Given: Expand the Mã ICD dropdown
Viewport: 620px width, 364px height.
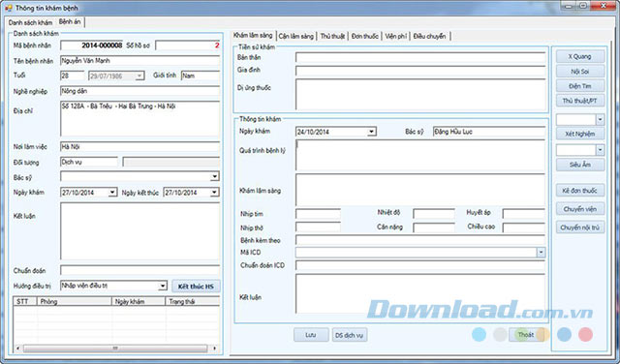Looking at the screenshot, I should pos(541,253).
